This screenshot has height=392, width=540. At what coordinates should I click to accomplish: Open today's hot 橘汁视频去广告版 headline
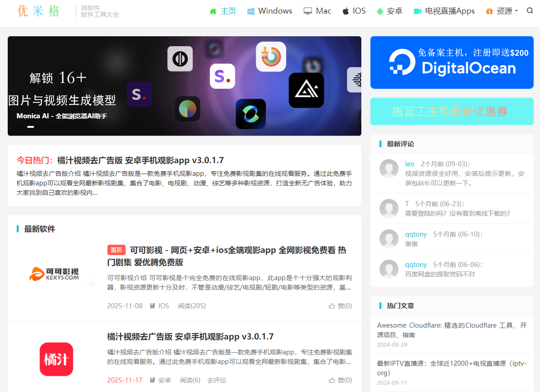coord(140,160)
